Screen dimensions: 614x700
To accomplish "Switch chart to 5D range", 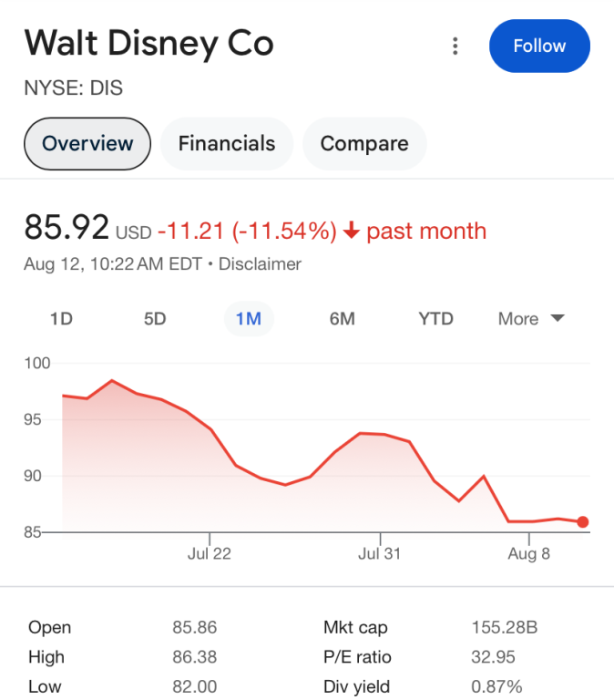I will [x=155, y=319].
